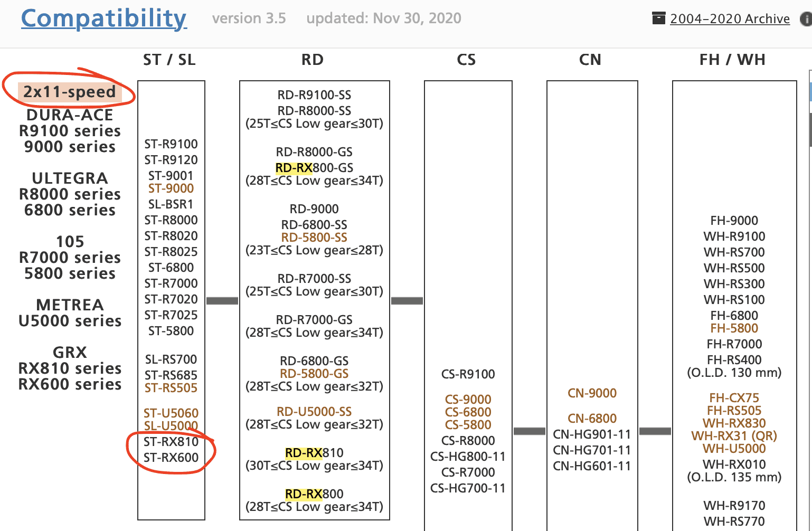Image resolution: width=812 pixels, height=531 pixels.
Task: Click the '(30T≤CS Low gear≤34T)' note
Action: click(315, 466)
